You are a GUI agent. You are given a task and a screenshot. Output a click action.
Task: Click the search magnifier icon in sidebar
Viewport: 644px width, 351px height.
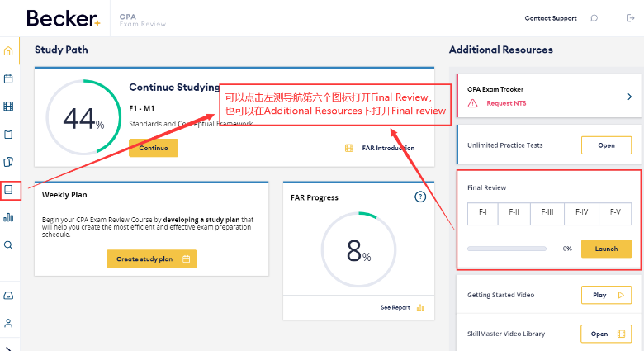tap(9, 245)
